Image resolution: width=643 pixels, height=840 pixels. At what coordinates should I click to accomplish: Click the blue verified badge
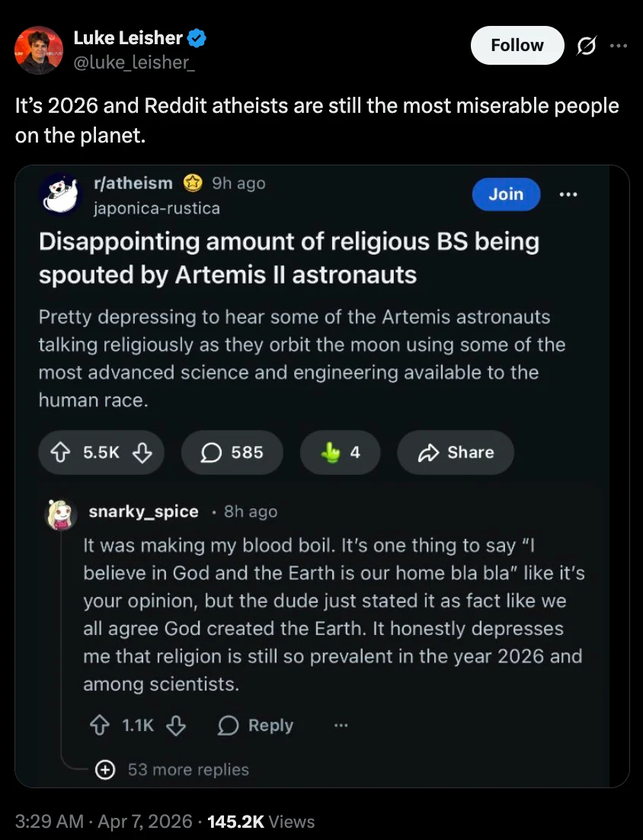coord(197,37)
